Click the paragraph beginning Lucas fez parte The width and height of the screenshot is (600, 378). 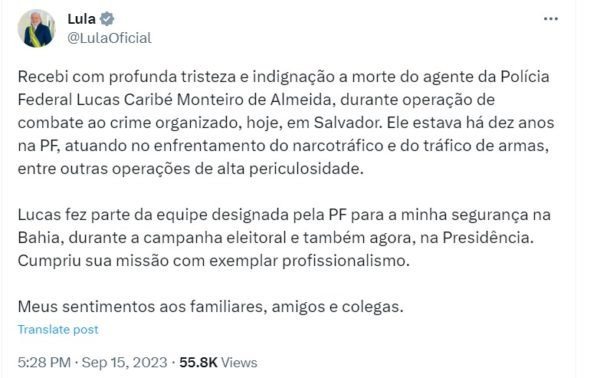pos(284,238)
